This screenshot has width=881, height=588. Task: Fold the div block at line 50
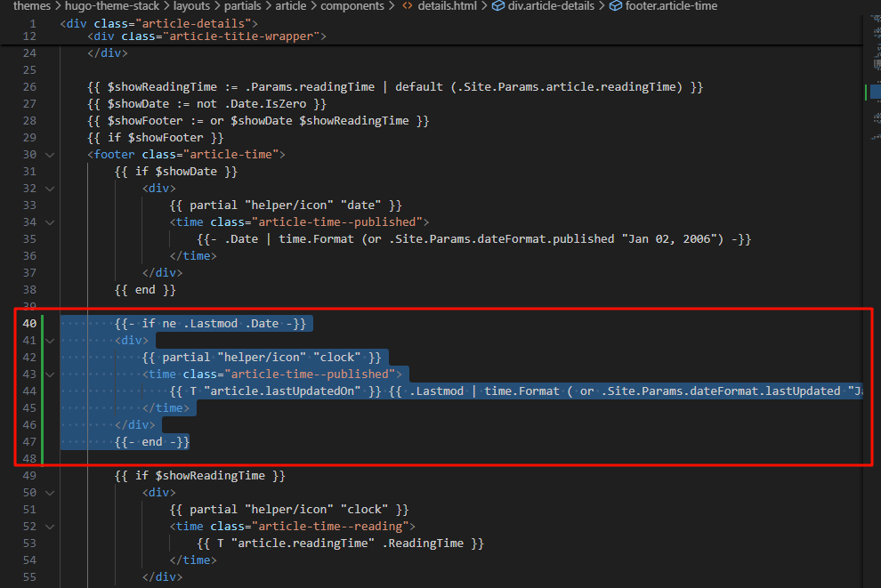[50, 493]
